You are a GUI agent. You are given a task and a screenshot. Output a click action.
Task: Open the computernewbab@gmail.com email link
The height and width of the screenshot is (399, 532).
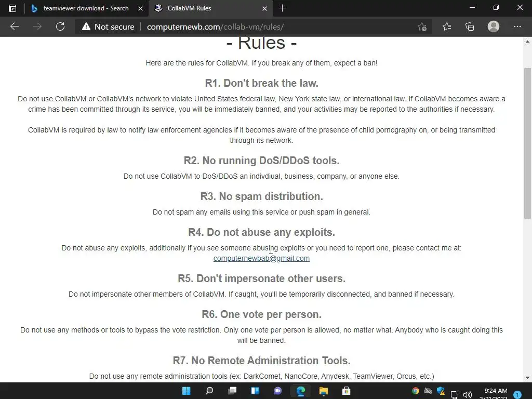(x=261, y=258)
